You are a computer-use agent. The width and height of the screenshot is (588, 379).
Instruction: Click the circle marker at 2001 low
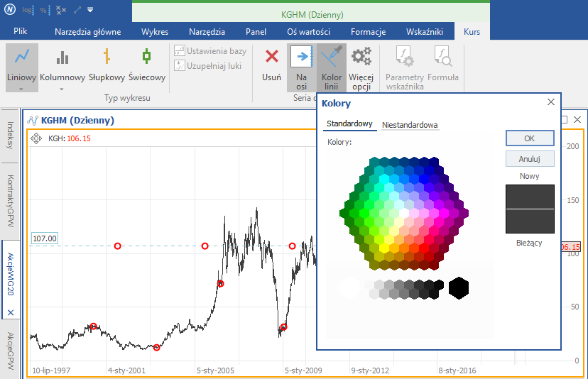click(157, 348)
